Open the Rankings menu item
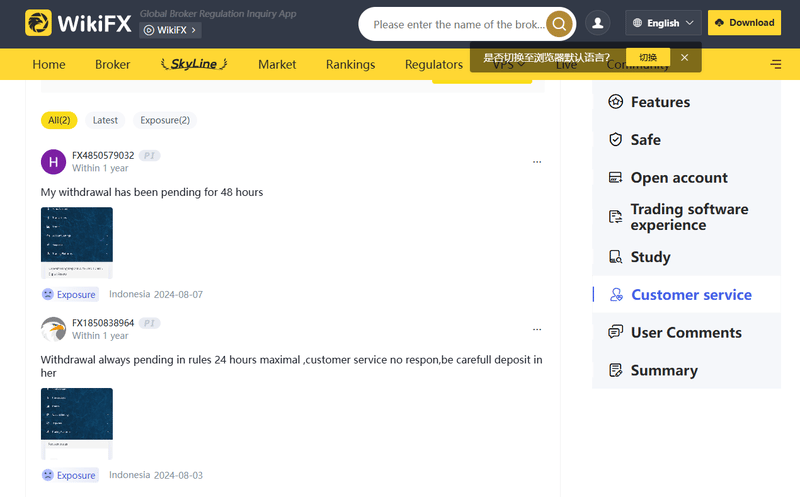800x497 pixels. [x=351, y=64]
